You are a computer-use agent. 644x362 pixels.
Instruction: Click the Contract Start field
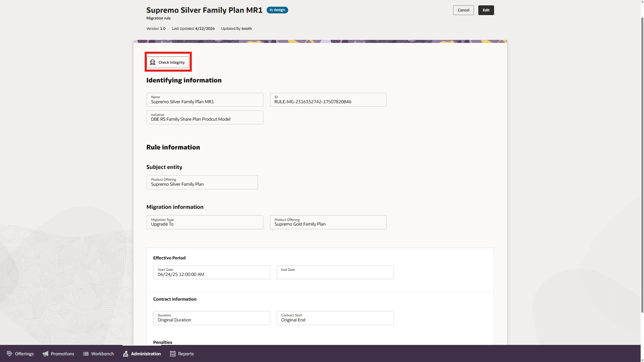click(x=335, y=318)
